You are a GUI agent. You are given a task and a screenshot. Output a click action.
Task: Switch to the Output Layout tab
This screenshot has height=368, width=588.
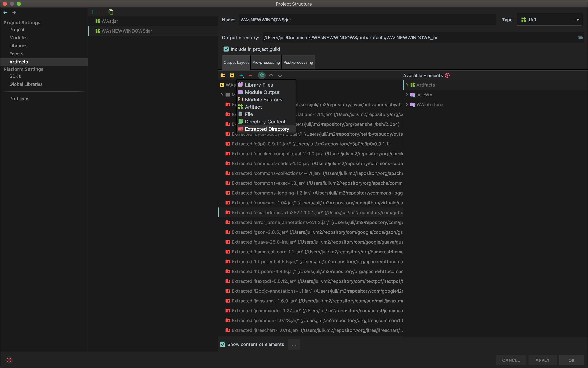click(x=236, y=63)
